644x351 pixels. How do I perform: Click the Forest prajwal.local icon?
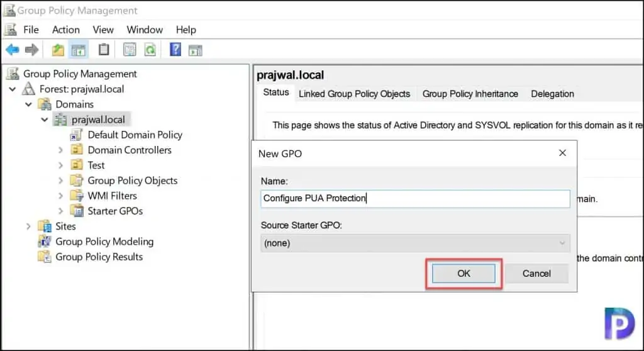point(29,89)
